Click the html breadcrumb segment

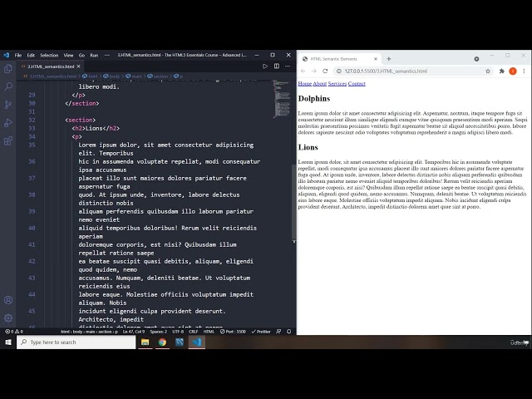(x=90, y=76)
